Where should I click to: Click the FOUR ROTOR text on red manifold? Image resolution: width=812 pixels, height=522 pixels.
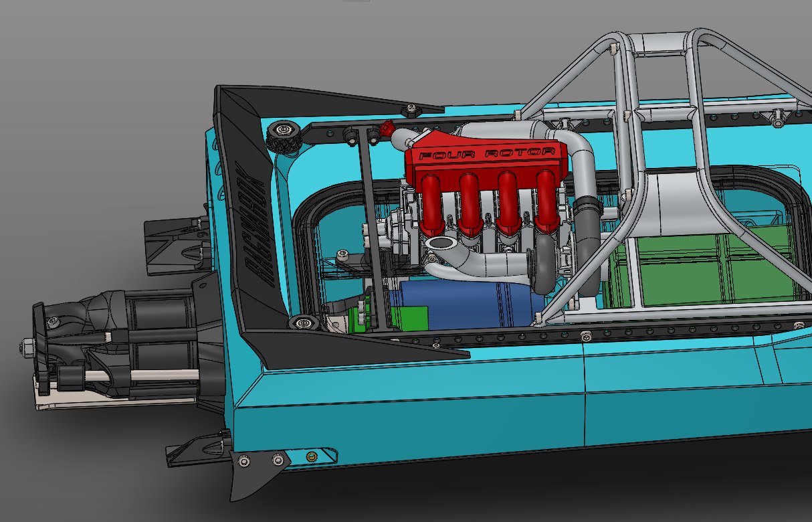click(x=486, y=154)
